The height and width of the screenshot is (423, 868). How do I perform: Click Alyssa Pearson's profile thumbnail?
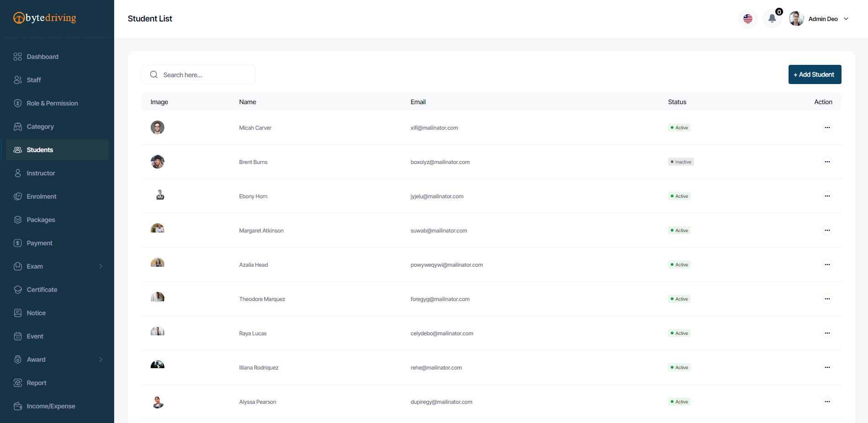pos(158,402)
